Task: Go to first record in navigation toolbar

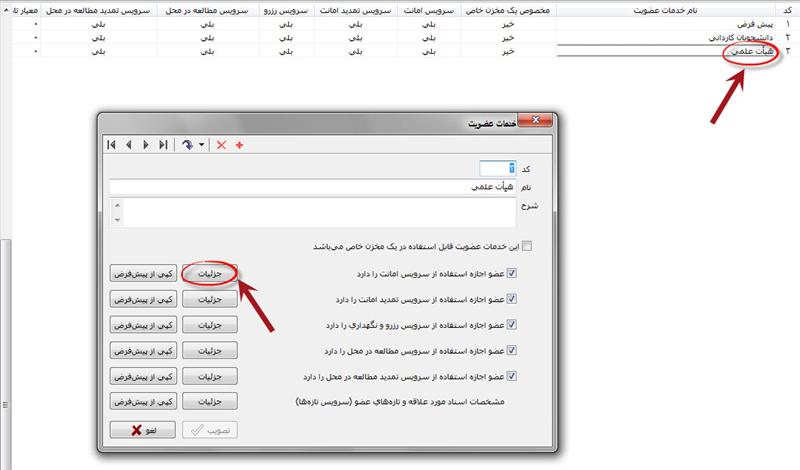Action: tap(112, 144)
